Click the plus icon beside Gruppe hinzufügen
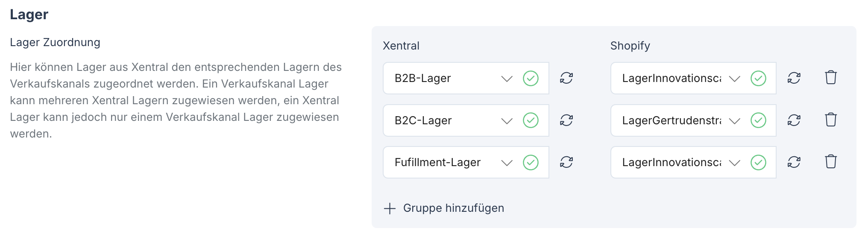This screenshot has width=868, height=240. [x=390, y=208]
